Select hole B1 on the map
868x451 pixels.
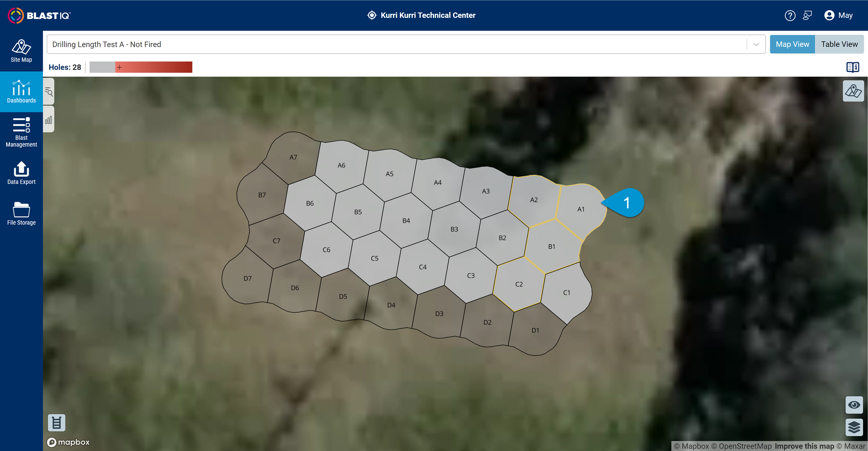(552, 247)
